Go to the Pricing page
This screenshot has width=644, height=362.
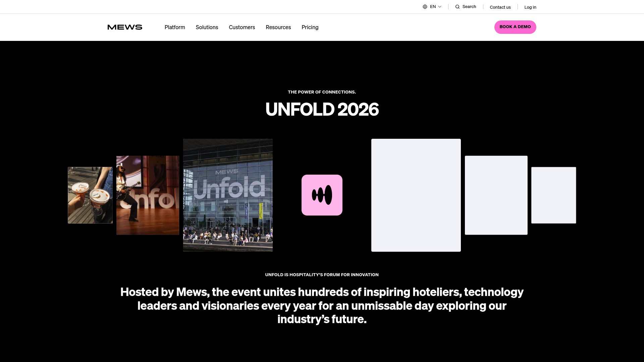[x=310, y=27]
